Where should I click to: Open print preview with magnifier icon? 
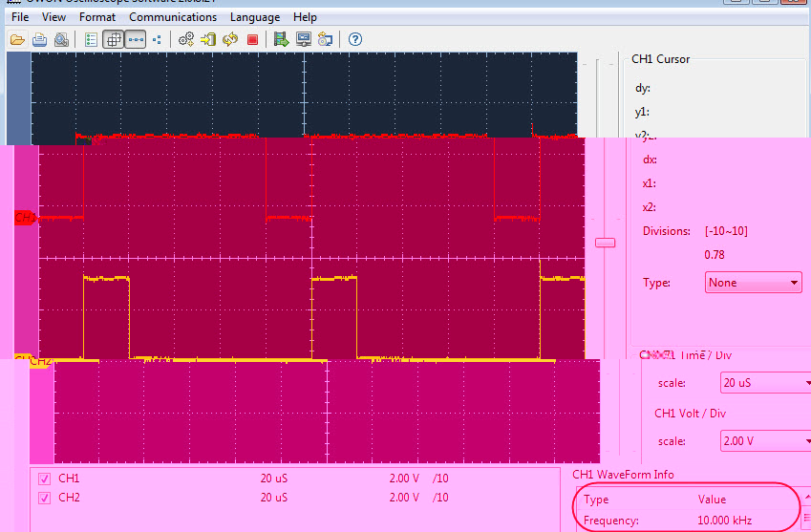61,39
